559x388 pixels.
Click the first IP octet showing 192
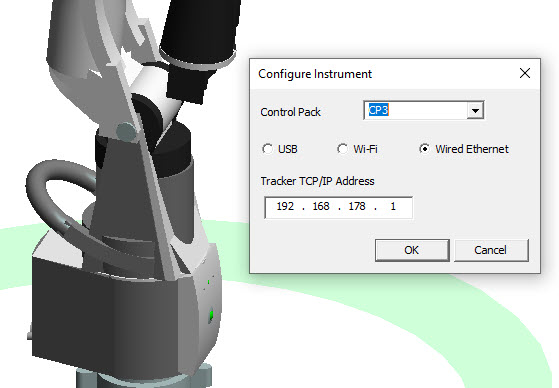point(285,206)
